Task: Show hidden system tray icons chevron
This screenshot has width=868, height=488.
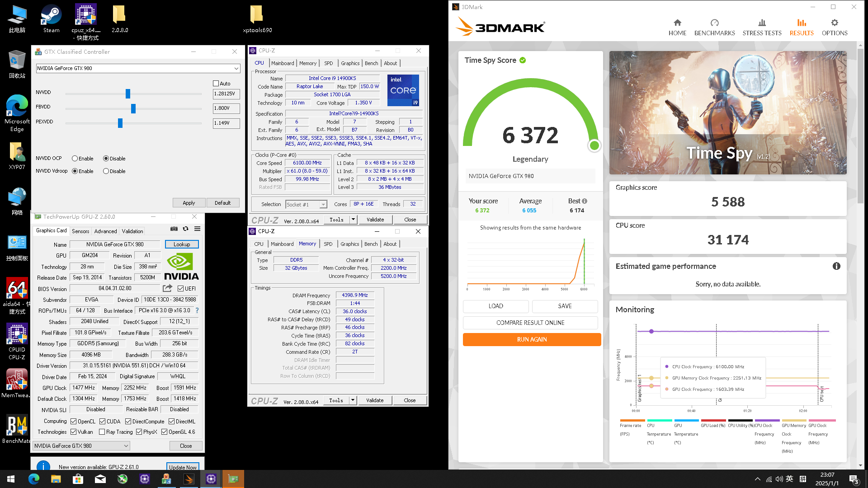Action: click(x=757, y=479)
